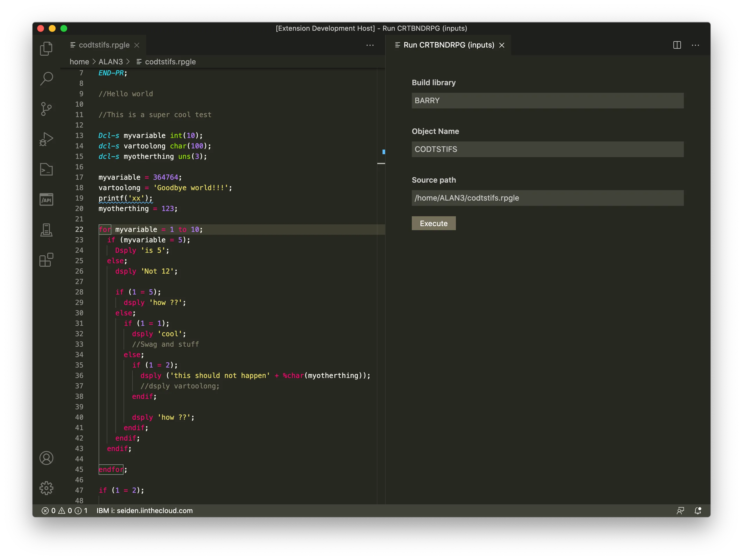The width and height of the screenshot is (743, 560).
Task: Open the feedback icon in status bar
Action: [x=680, y=511]
